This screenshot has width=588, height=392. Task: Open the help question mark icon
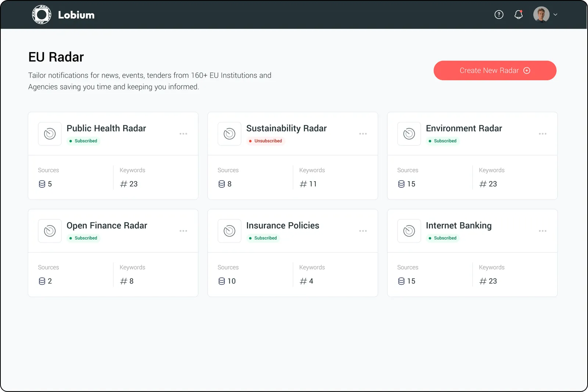499,15
